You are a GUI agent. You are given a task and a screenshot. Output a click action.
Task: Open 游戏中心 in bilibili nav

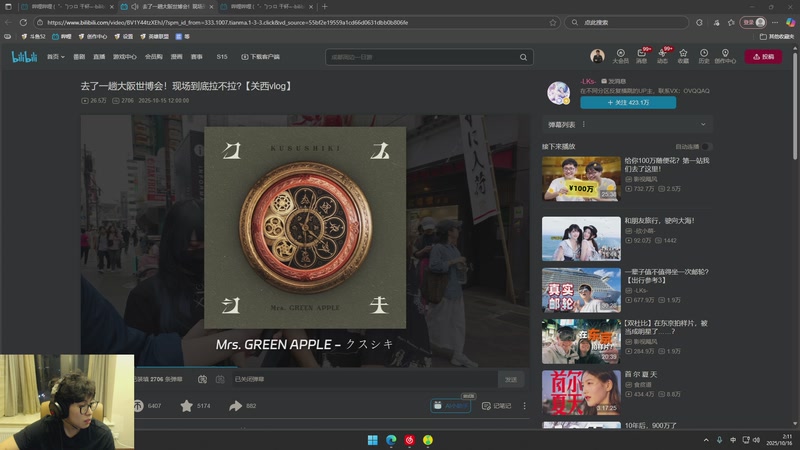[x=124, y=57]
